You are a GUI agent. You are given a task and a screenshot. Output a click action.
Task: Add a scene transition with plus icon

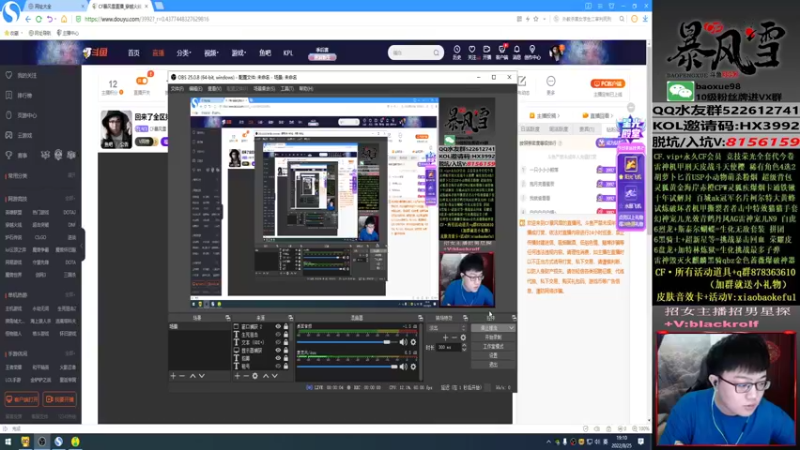click(x=445, y=337)
